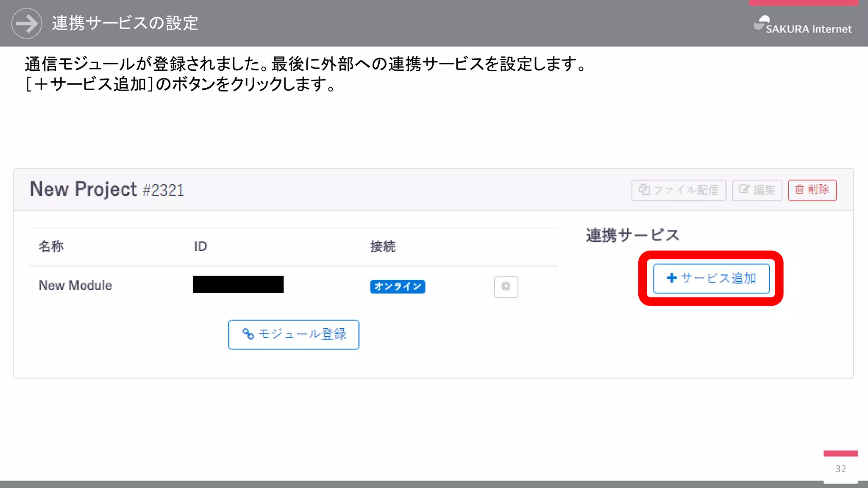The image size is (868, 488).
Task: Click the 名称 column header
Action: [51, 246]
